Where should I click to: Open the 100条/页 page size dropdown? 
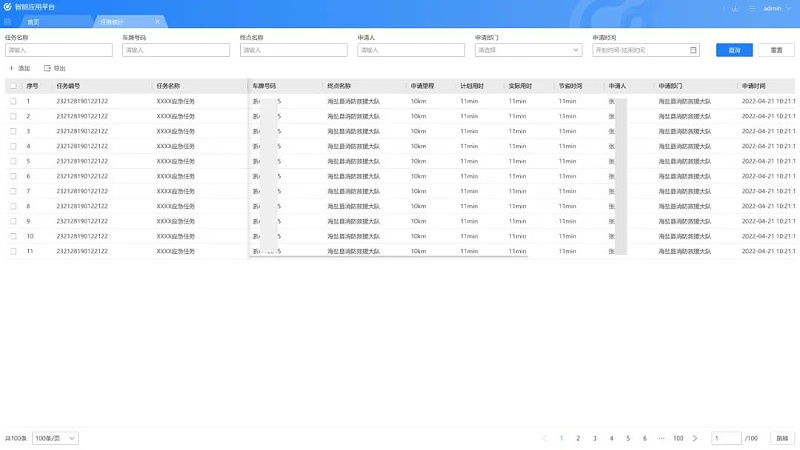[55, 438]
